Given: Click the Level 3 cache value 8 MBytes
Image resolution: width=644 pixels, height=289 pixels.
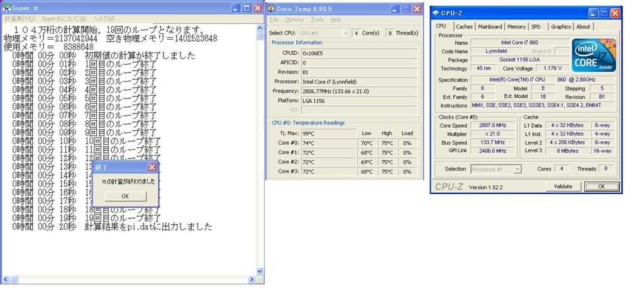Looking at the screenshot, I should [568, 151].
